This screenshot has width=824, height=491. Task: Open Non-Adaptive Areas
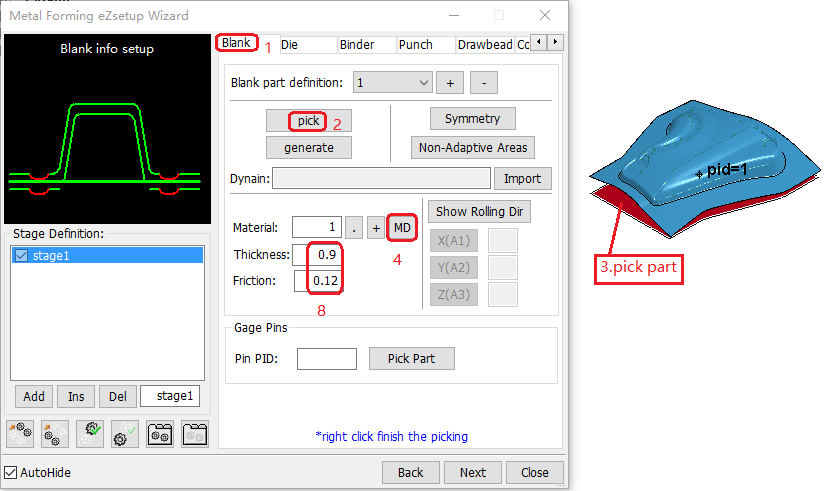click(473, 148)
